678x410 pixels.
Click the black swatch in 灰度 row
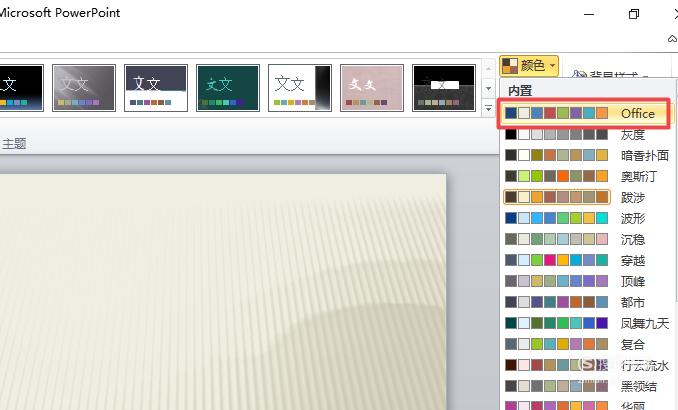[511, 135]
